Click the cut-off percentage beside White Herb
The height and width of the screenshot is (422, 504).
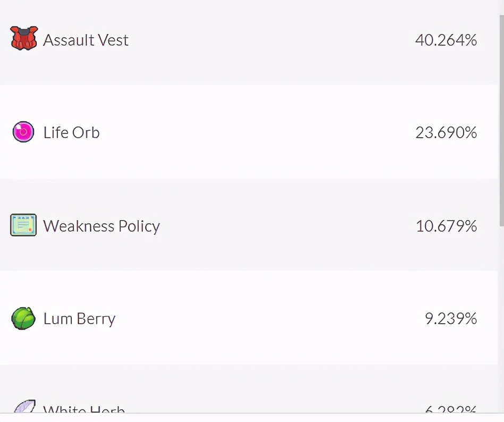point(450,409)
